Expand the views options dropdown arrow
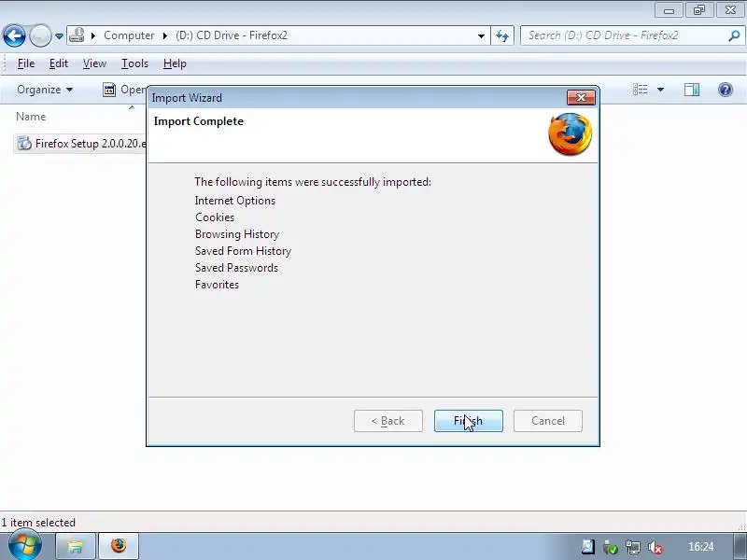747x560 pixels. pyautogui.click(x=660, y=90)
